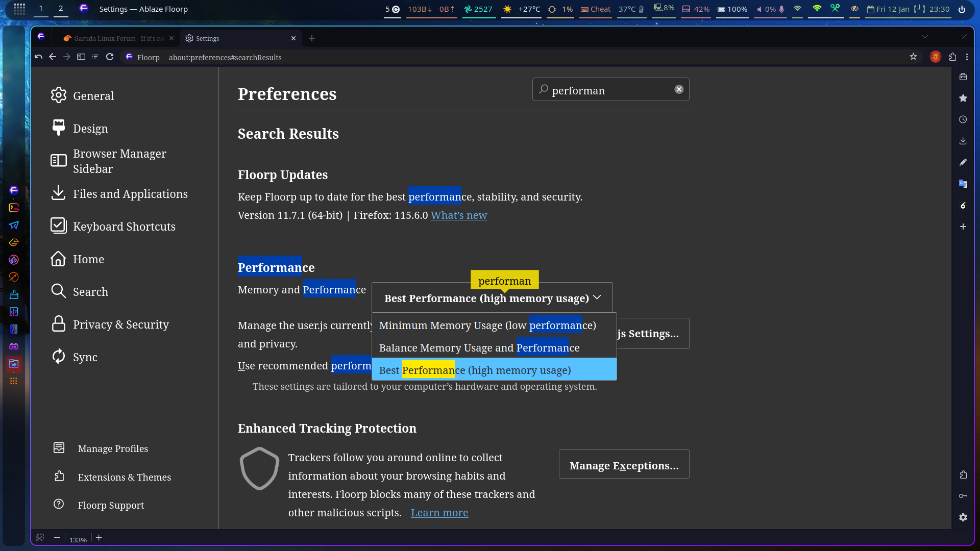Click the red profile avatar icon
This screenshot has height=551, width=980.
[935, 57]
